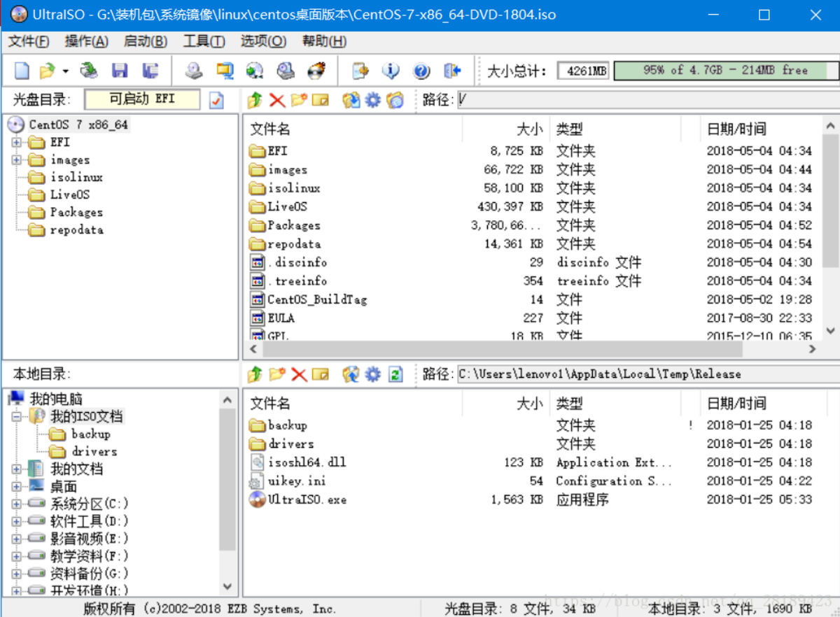Click the Open file folder icon
This screenshot has height=617, width=840.
(47, 71)
